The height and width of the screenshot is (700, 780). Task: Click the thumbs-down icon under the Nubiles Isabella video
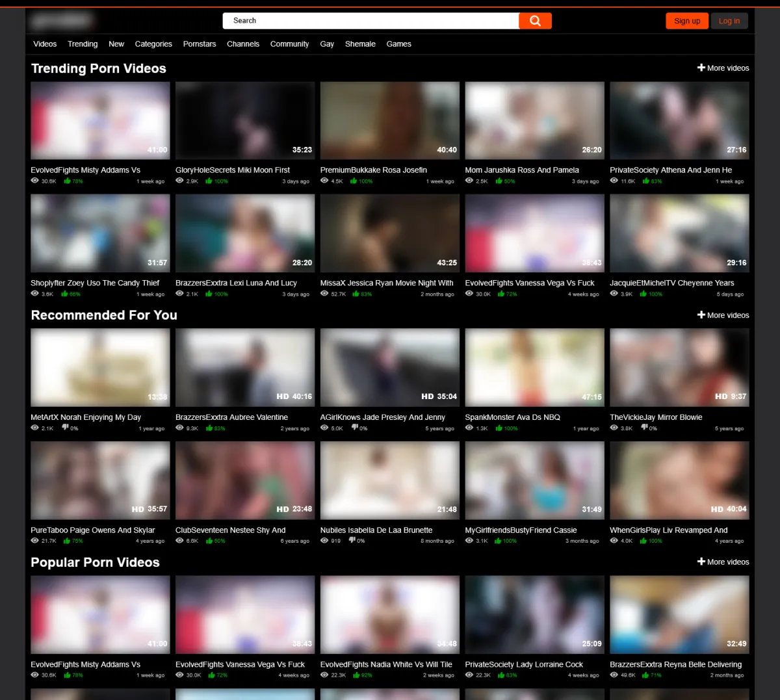click(x=352, y=540)
